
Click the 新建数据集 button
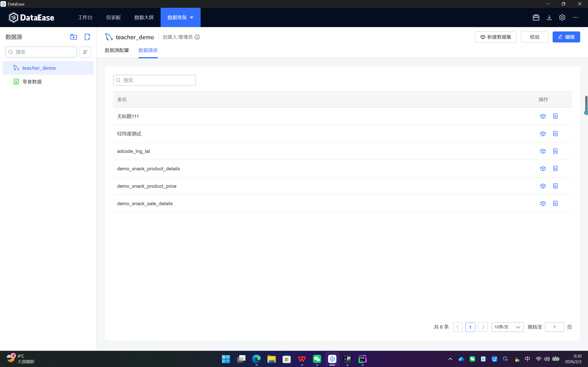496,37
